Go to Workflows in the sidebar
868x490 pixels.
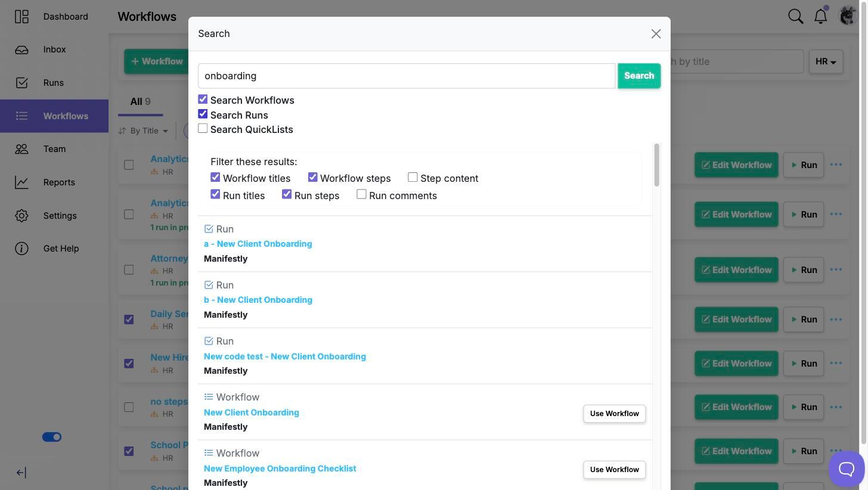point(54,116)
